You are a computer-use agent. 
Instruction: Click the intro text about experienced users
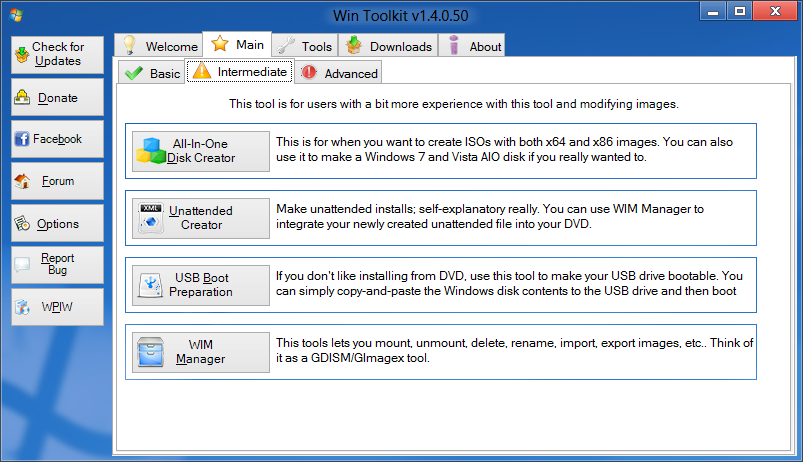[454, 104]
